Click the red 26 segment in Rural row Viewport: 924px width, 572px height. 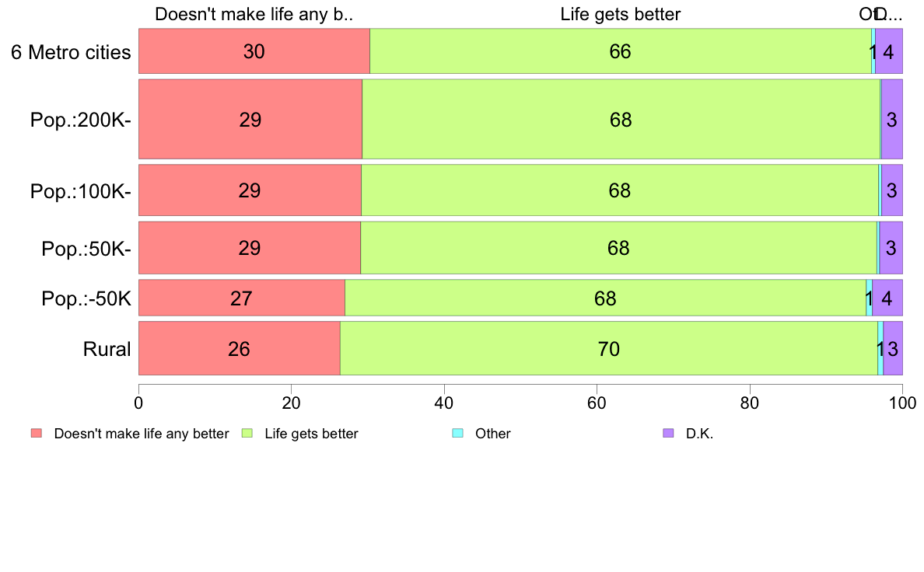coord(240,348)
